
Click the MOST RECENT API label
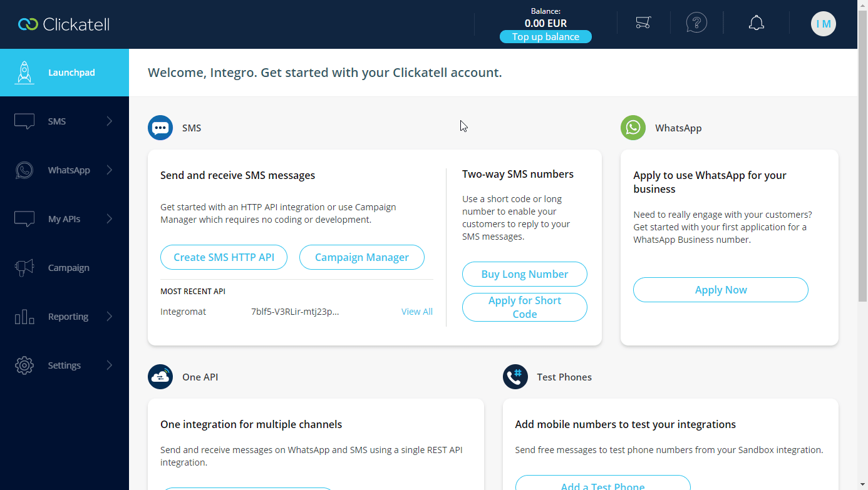click(193, 292)
